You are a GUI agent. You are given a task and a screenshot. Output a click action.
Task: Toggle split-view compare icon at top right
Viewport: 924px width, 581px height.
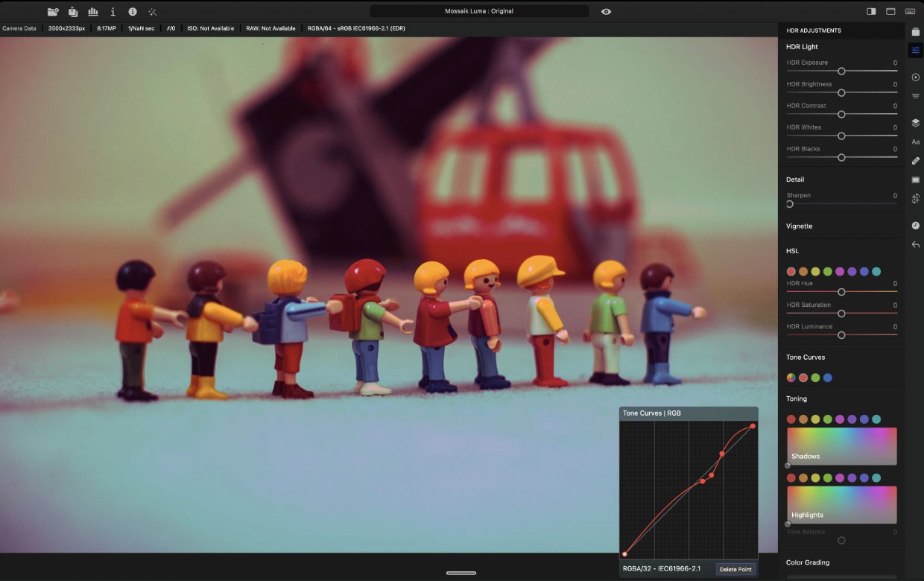click(x=871, y=12)
